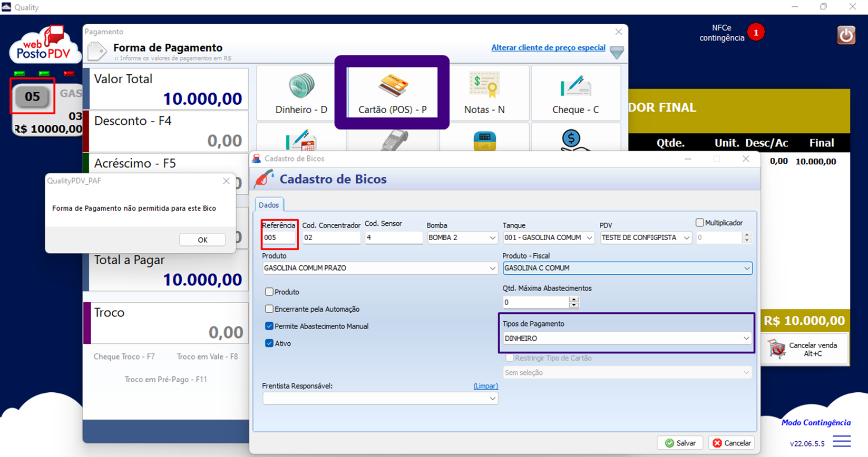
Task: Click Troco em Vale - F8 option
Action: point(207,356)
